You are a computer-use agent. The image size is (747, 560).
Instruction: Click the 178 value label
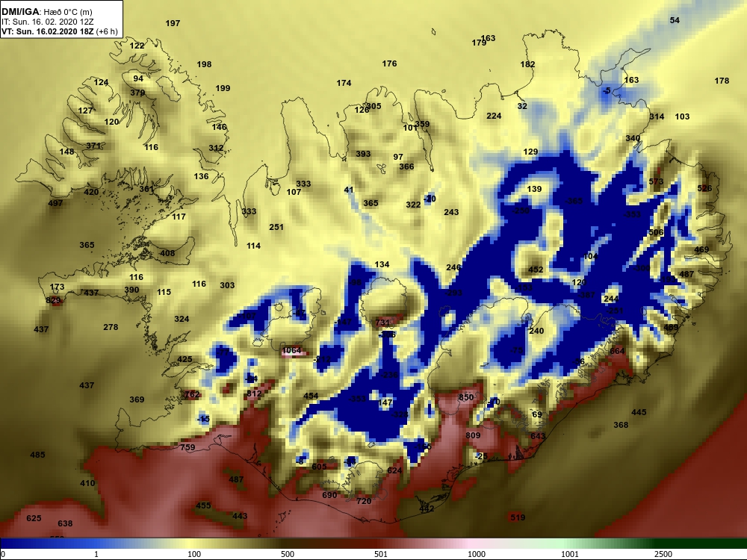tap(722, 81)
